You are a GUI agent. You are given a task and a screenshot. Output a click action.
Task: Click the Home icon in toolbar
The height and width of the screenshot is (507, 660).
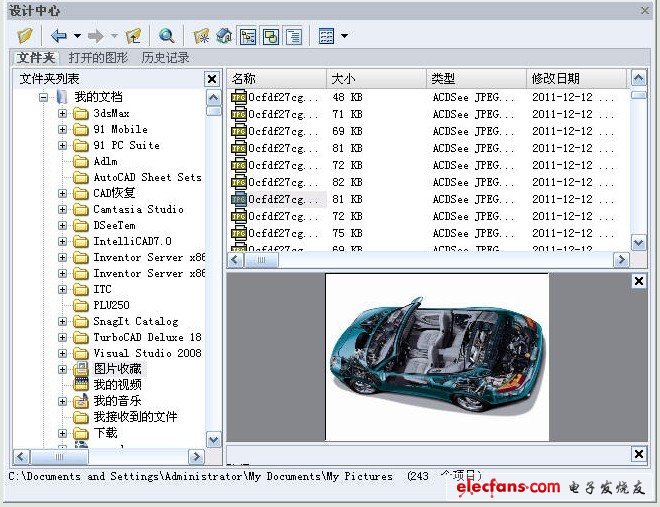coord(225,36)
